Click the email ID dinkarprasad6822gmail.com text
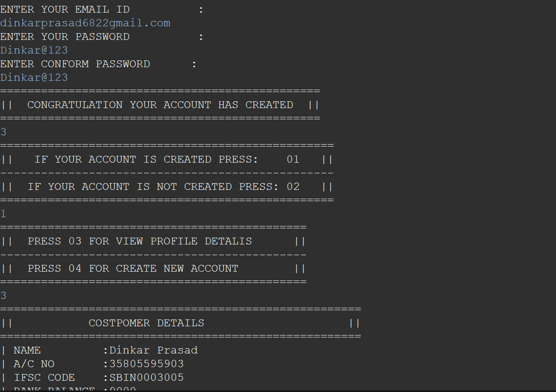The image size is (556, 392). [x=85, y=23]
